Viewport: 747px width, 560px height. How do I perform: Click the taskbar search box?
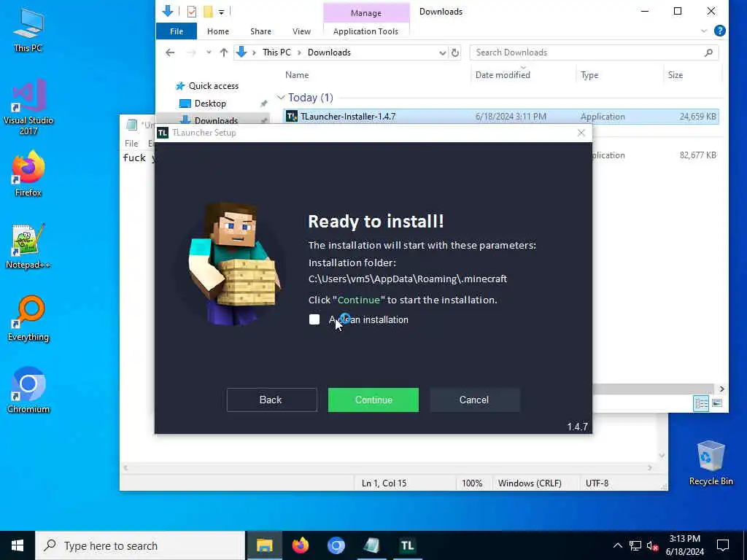click(x=140, y=545)
